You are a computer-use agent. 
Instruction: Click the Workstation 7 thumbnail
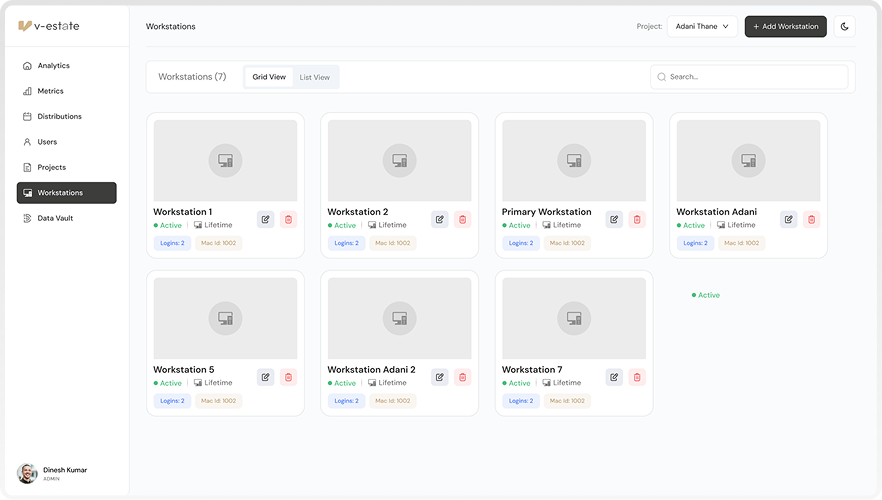coord(574,318)
